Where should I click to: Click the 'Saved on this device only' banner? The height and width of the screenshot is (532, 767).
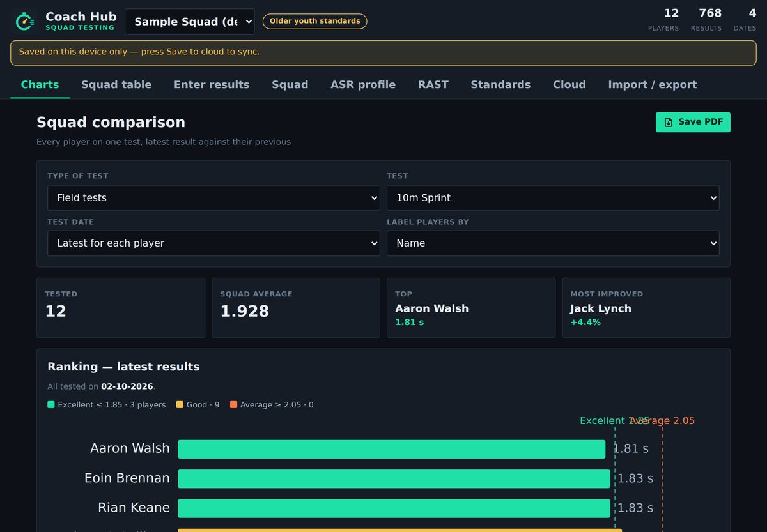(x=383, y=53)
